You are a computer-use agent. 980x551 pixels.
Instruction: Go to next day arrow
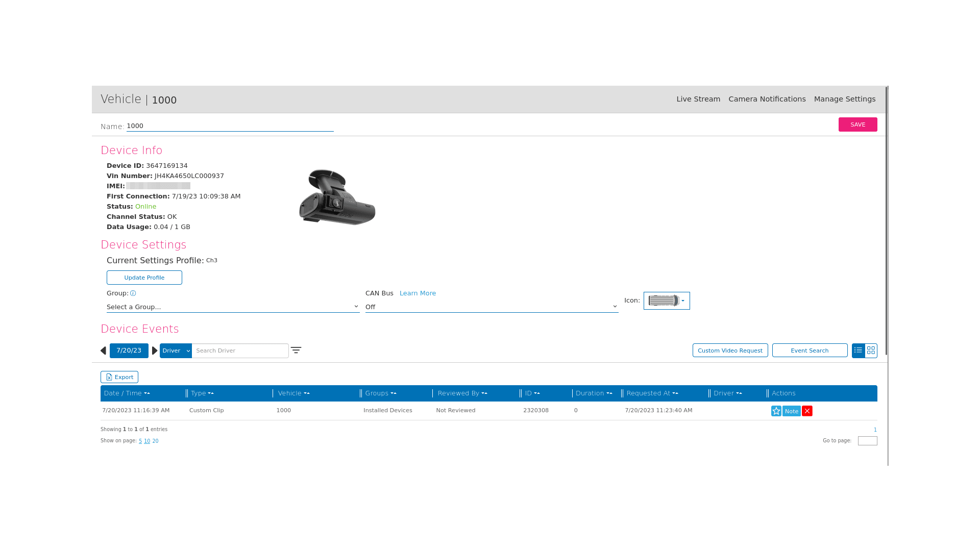tap(155, 350)
